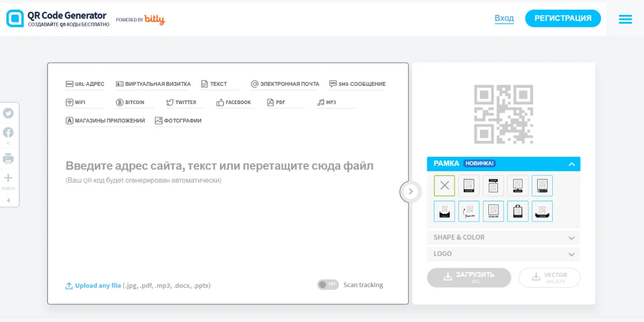This screenshot has height=322, width=644.
Task: Toggle the Scan tracking switch
Action: 328,284
